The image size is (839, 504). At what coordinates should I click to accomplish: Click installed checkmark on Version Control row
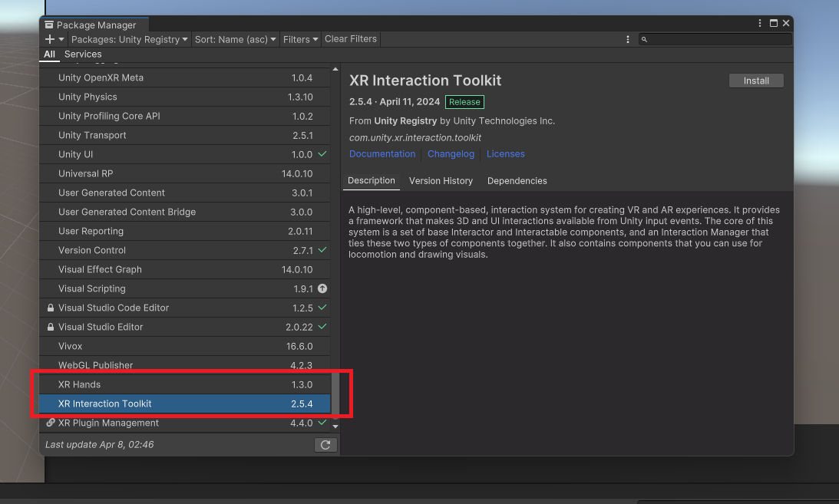(322, 249)
